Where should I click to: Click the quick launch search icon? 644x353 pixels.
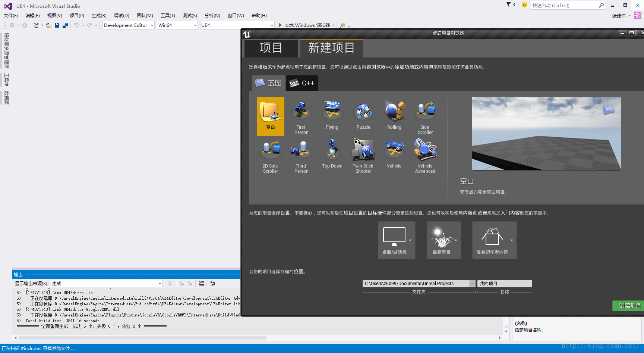(601, 5)
